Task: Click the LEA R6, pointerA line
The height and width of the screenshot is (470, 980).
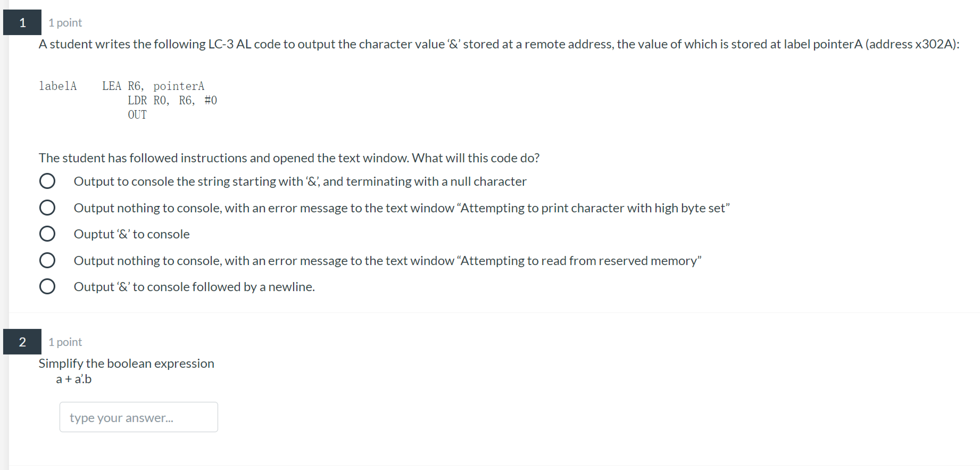Action: click(153, 85)
